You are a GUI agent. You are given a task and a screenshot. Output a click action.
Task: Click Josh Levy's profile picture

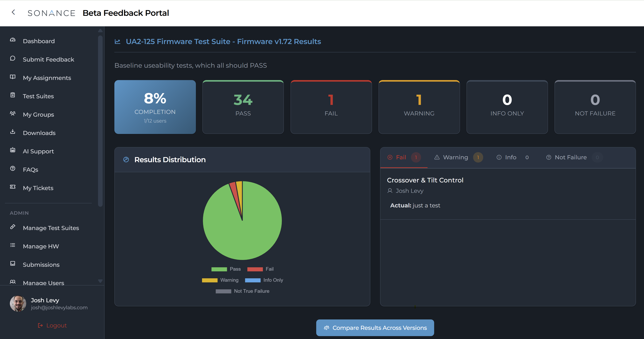[18, 303]
